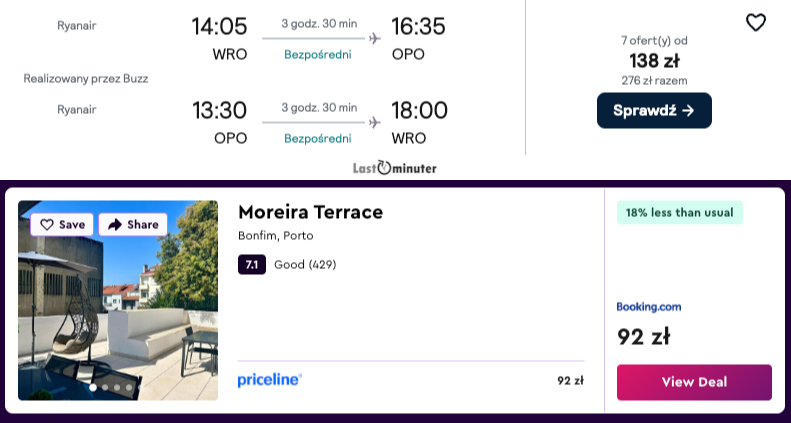Click the 7.1 rating badge
The width and height of the screenshot is (791, 423).
point(251,265)
